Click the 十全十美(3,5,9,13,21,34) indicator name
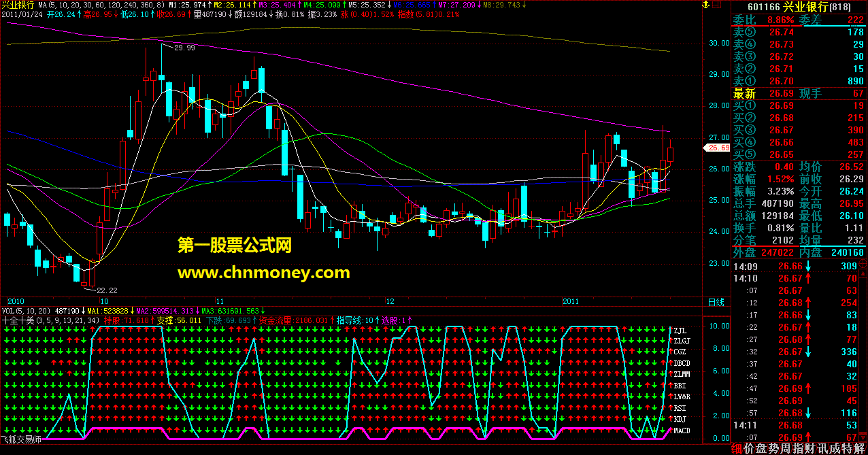The width and height of the screenshot is (868, 455). [x=50, y=320]
